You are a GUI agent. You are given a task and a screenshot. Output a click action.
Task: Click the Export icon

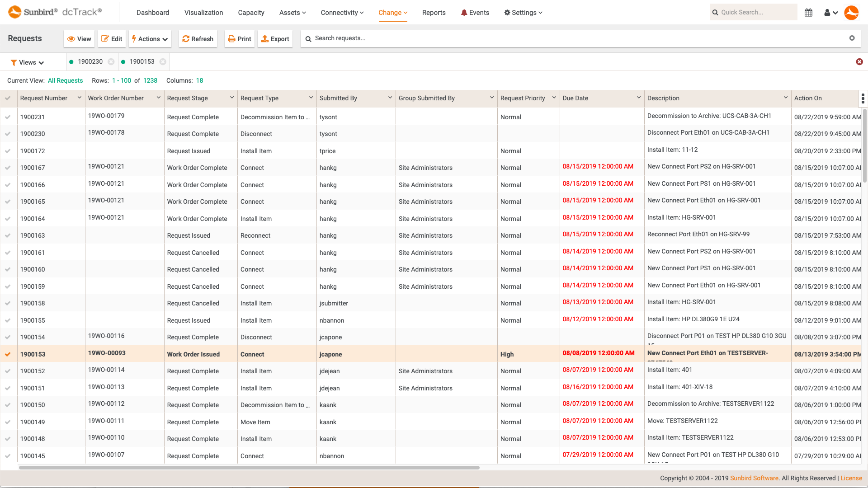[265, 39]
